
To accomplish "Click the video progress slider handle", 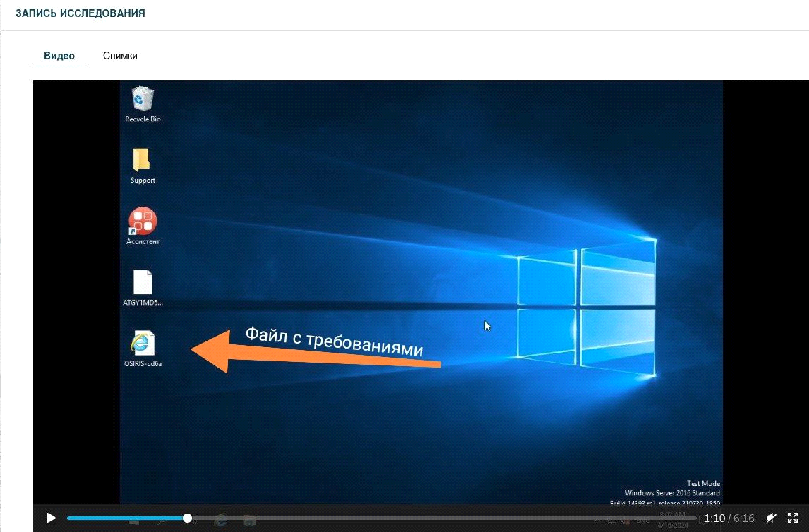I will point(187,518).
